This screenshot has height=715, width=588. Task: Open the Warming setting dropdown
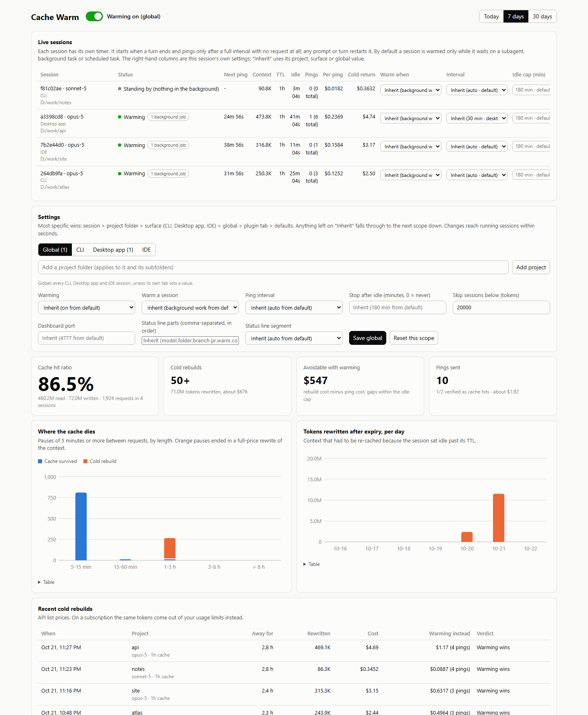[87, 308]
